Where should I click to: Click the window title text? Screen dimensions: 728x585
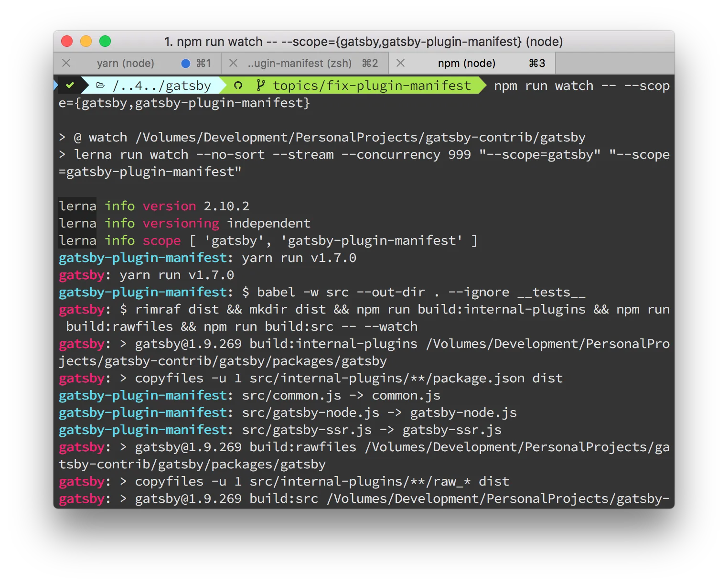point(364,42)
